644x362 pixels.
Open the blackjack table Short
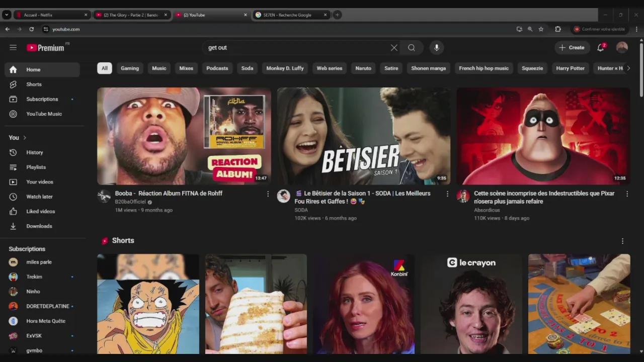point(579,304)
